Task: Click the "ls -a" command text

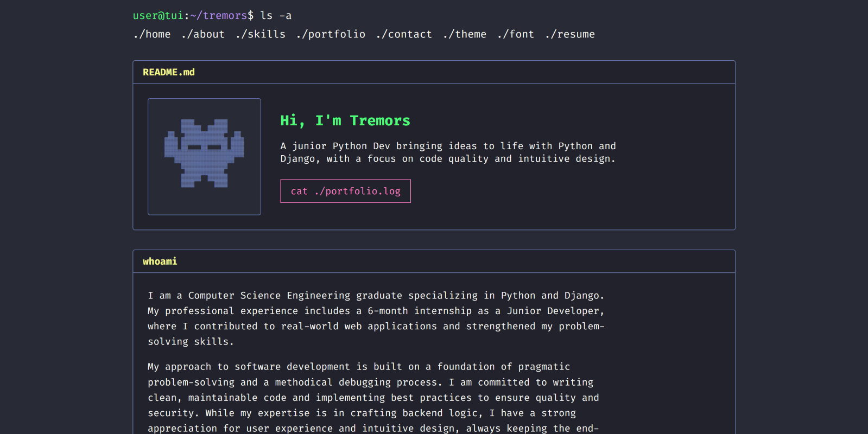Action: [276, 16]
